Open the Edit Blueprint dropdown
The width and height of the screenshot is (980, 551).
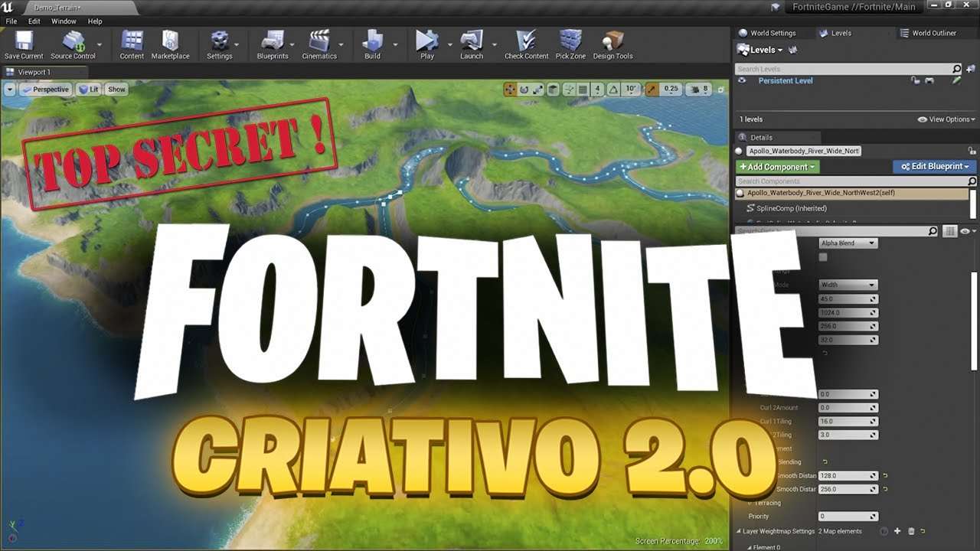tap(935, 167)
